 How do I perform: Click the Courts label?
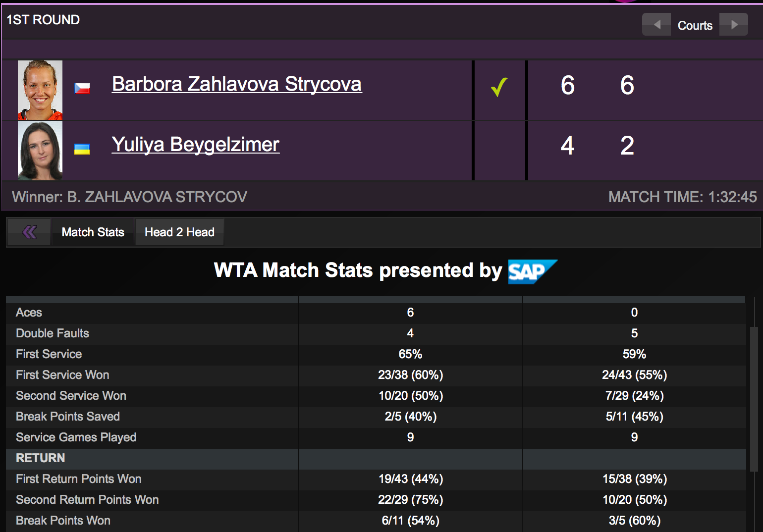[x=695, y=25]
